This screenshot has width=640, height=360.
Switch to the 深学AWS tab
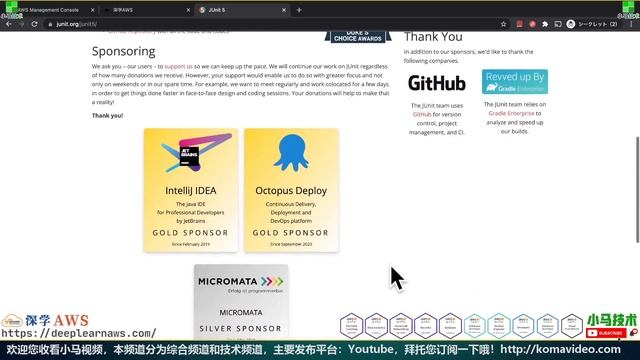tap(146, 10)
